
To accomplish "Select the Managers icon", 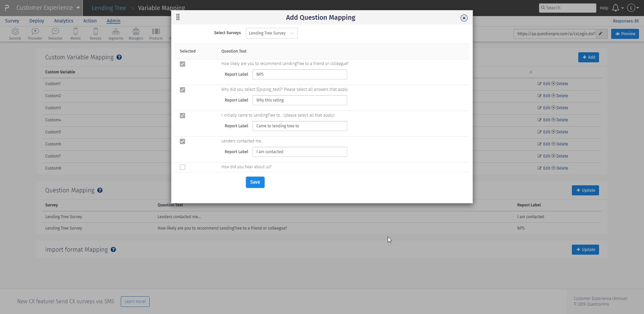I will coord(136,34).
